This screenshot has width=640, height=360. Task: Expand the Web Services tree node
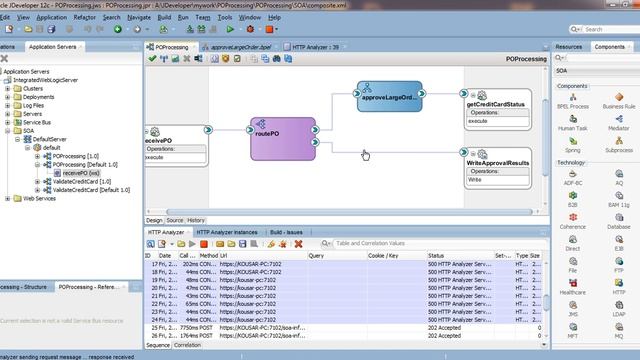point(7,199)
